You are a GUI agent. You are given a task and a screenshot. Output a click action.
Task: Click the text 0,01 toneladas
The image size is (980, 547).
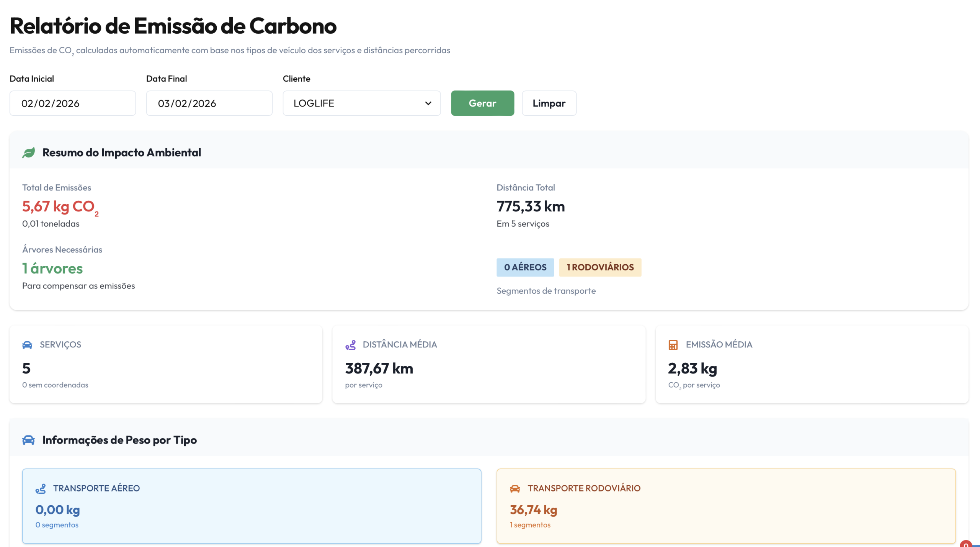(51, 224)
